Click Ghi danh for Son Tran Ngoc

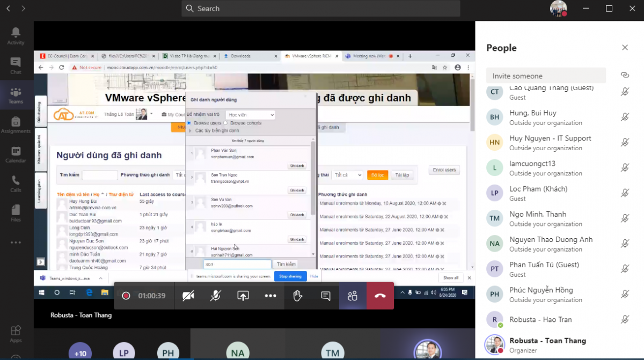(x=297, y=190)
